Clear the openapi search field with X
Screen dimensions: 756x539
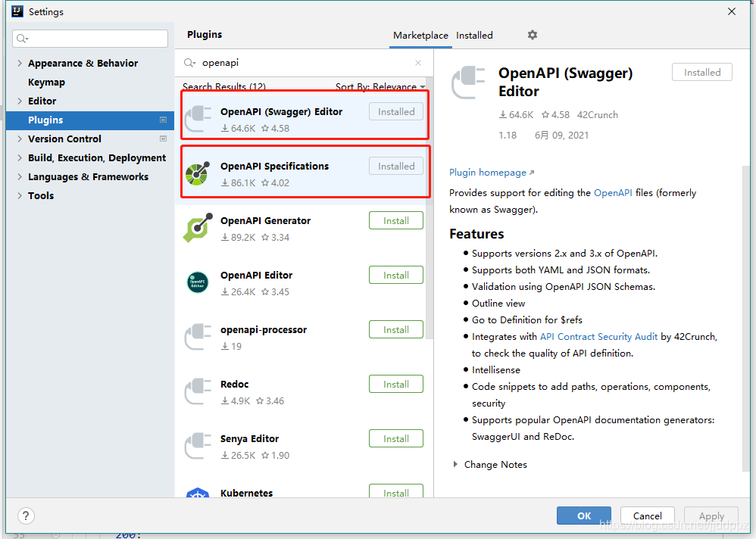point(418,63)
